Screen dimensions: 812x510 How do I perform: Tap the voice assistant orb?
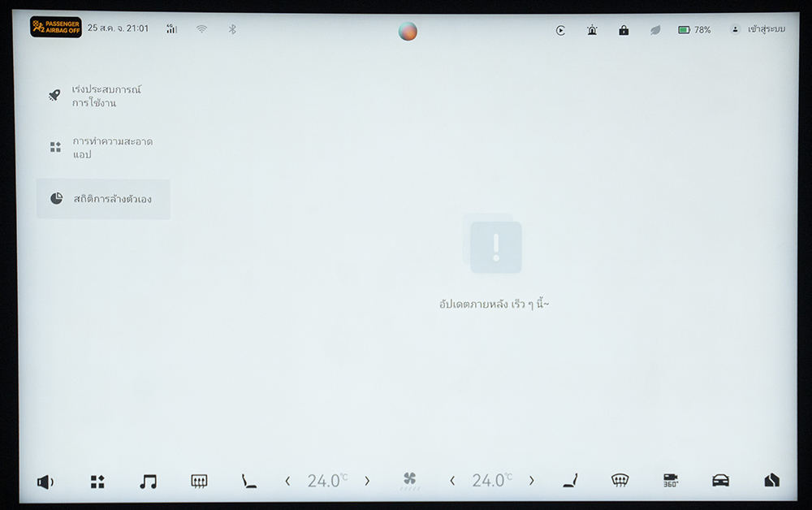point(408,31)
